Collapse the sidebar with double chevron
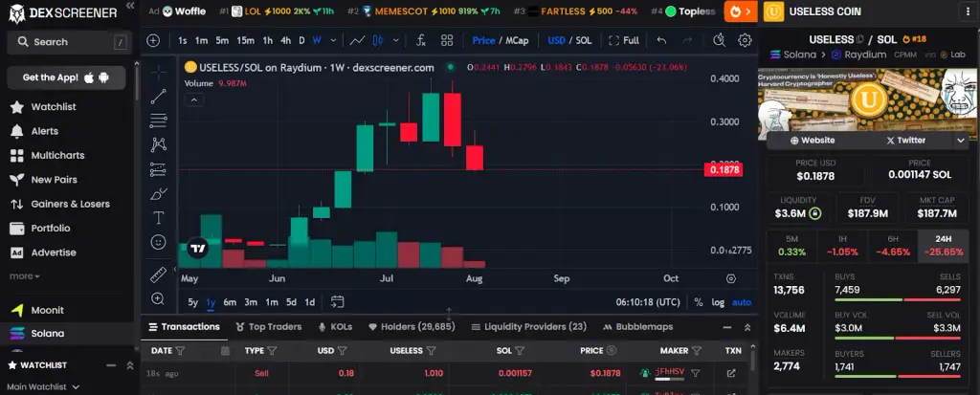This screenshot has height=395, width=980. (130, 6)
